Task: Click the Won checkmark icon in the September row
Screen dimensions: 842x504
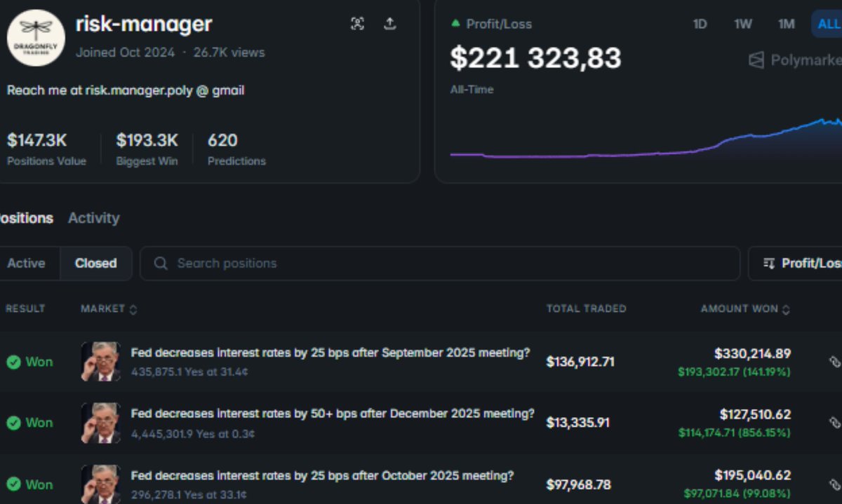Action: pos(13,362)
